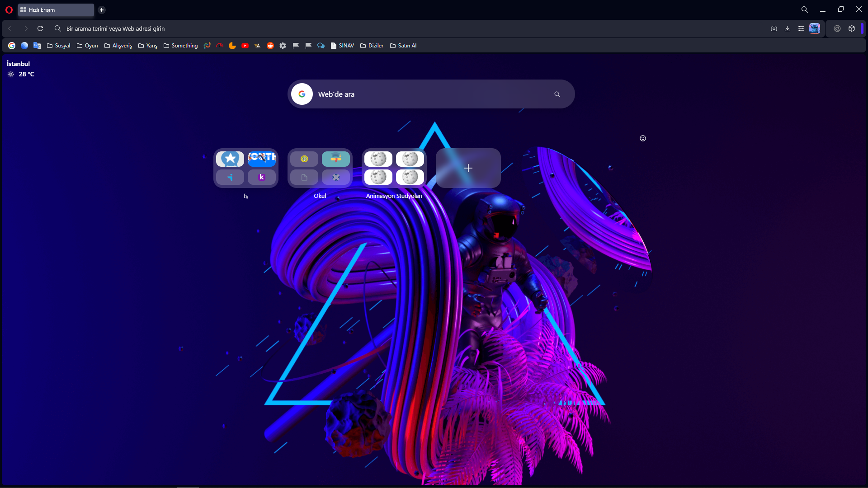This screenshot has width=868, height=488.
Task: Open the Opera main menu logo
Action: tap(9, 9)
